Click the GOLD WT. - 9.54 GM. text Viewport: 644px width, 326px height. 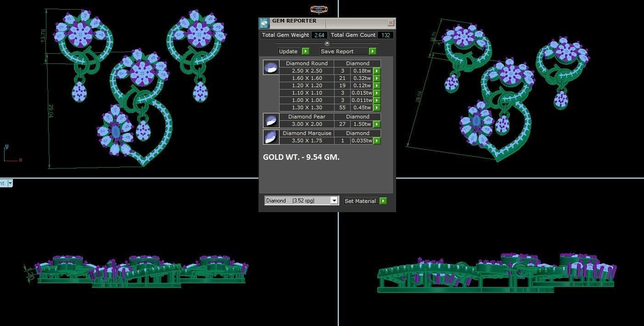coord(301,157)
